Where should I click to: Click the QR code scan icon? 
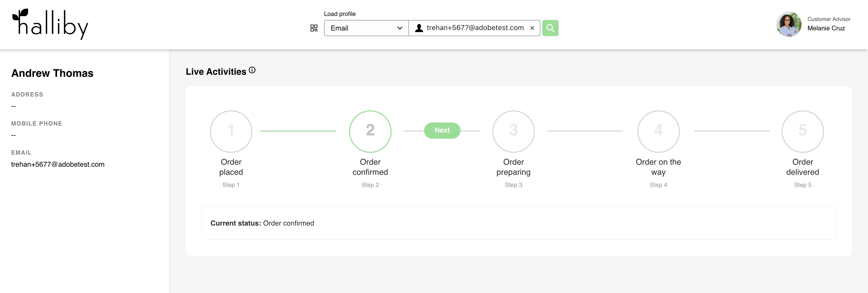tap(314, 28)
